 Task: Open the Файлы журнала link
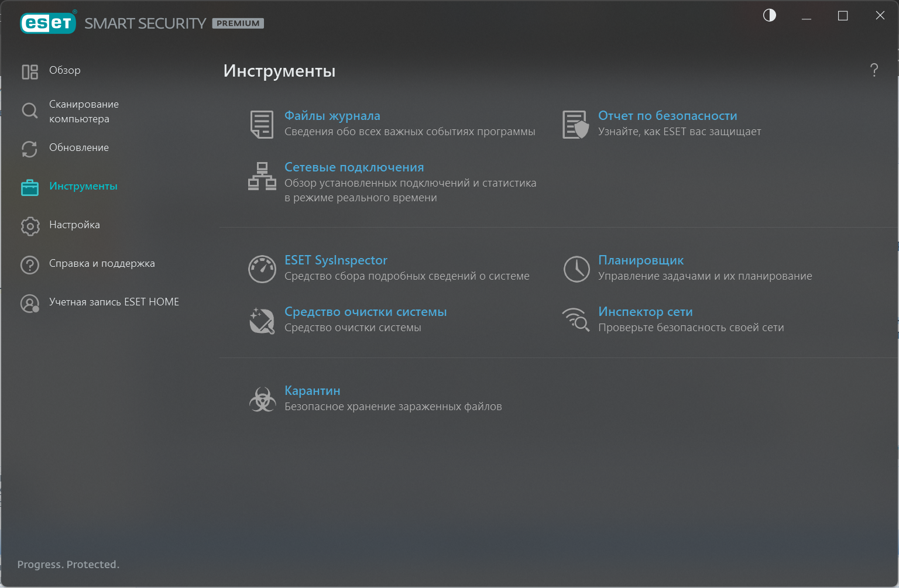[332, 116]
